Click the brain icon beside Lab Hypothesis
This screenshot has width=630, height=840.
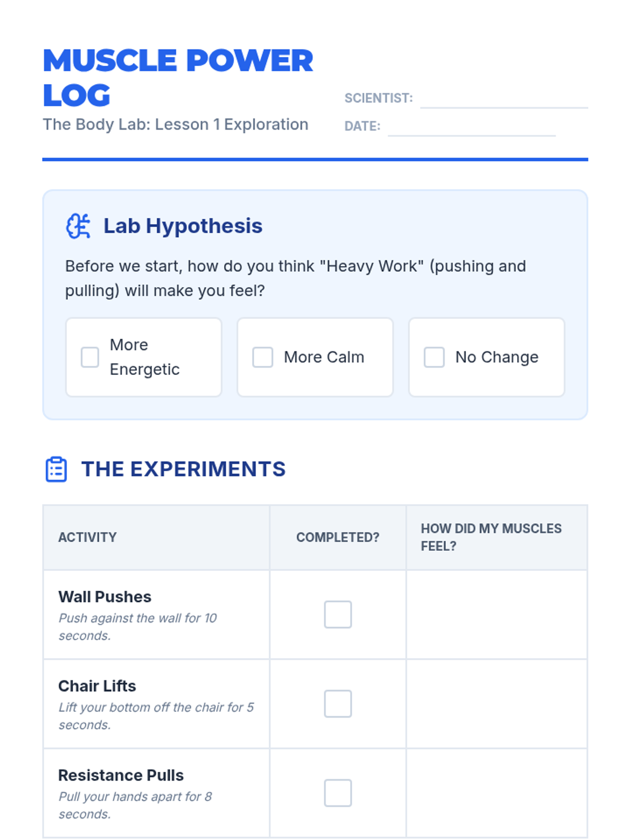[x=78, y=226]
